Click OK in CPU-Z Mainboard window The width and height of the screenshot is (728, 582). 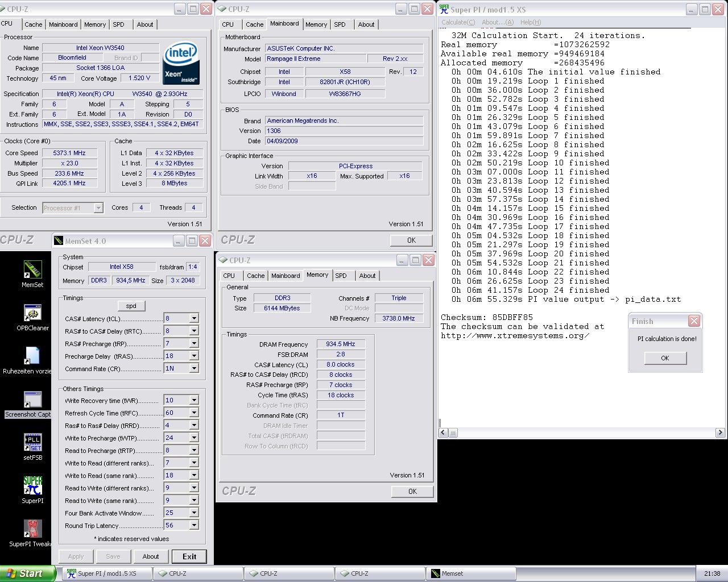[411, 240]
